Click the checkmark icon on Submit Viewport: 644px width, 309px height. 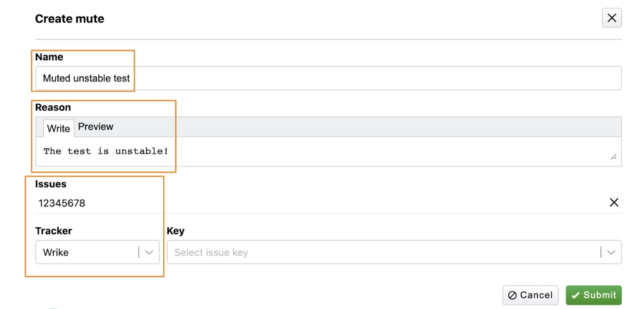tap(575, 296)
